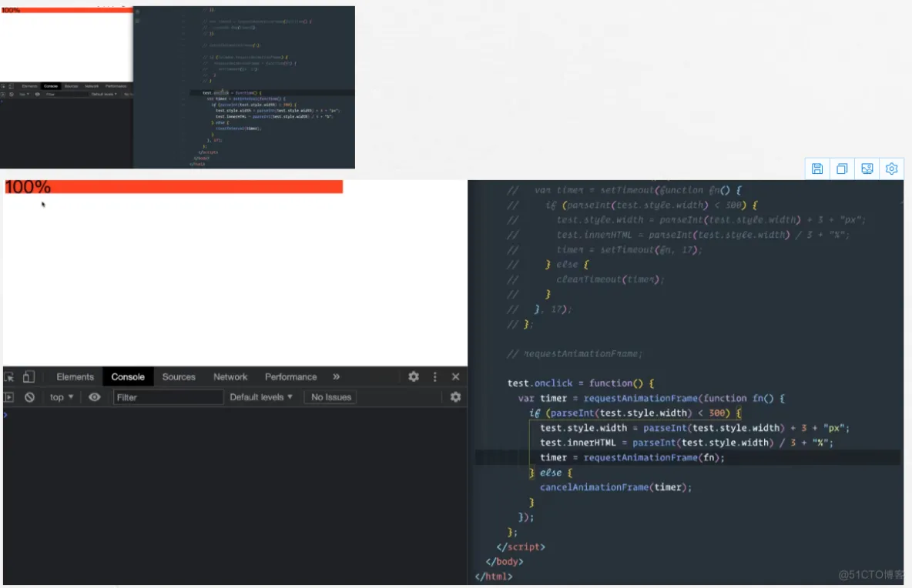Click the orange 100% progress bar
The width and height of the screenshot is (912, 588).
tap(174, 187)
